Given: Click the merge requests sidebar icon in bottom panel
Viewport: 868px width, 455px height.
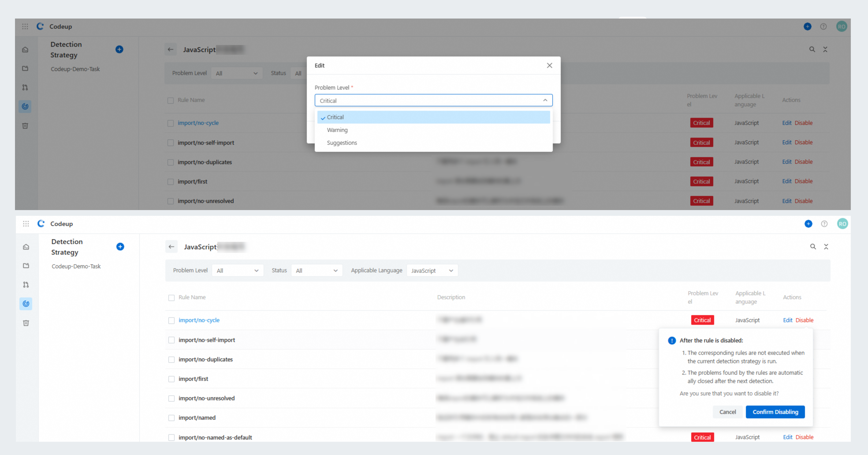Looking at the screenshot, I should click(x=26, y=285).
